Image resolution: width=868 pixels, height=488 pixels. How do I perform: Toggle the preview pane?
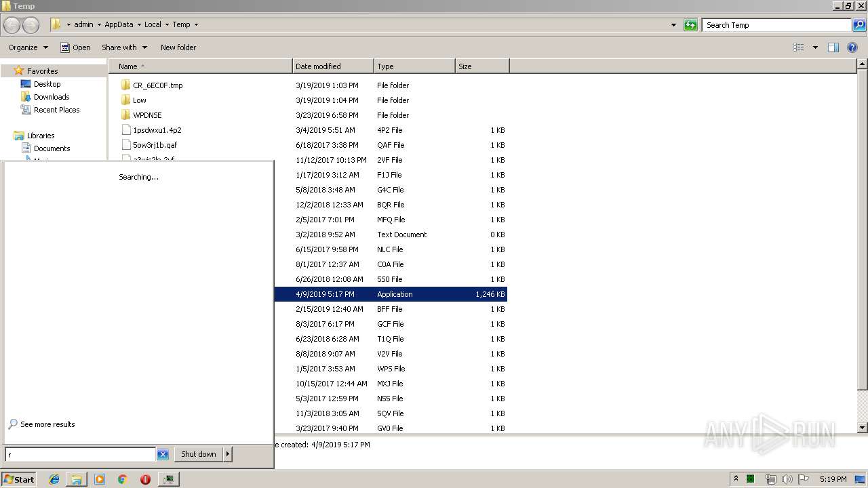[833, 47]
